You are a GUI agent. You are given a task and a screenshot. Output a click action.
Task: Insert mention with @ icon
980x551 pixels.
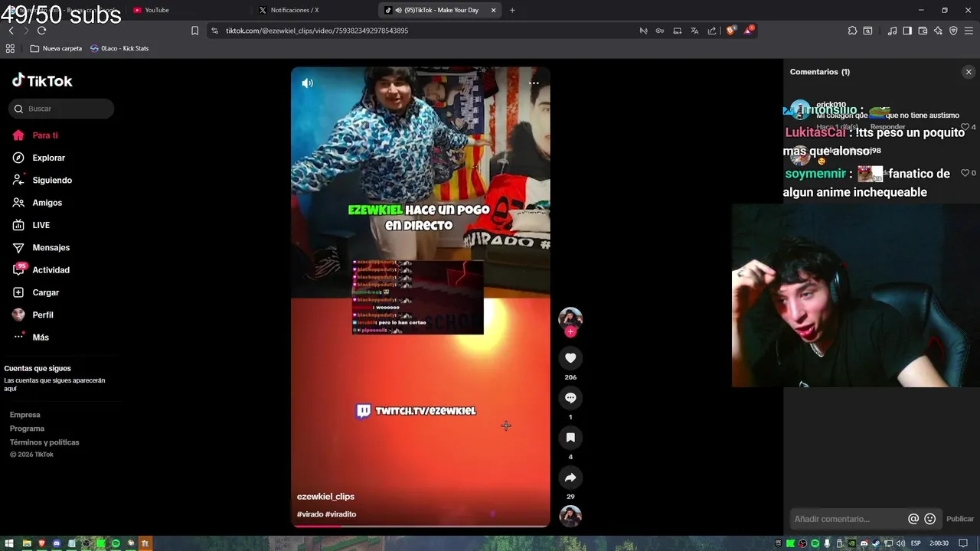[x=913, y=519]
